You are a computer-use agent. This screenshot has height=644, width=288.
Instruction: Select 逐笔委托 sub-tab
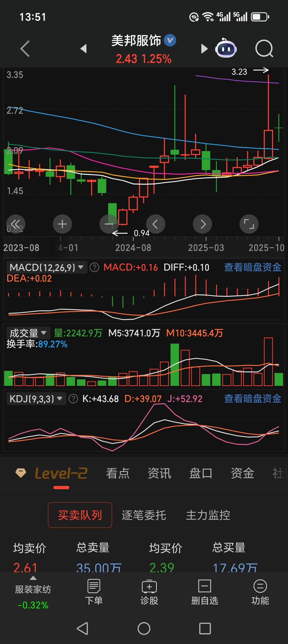tap(144, 515)
